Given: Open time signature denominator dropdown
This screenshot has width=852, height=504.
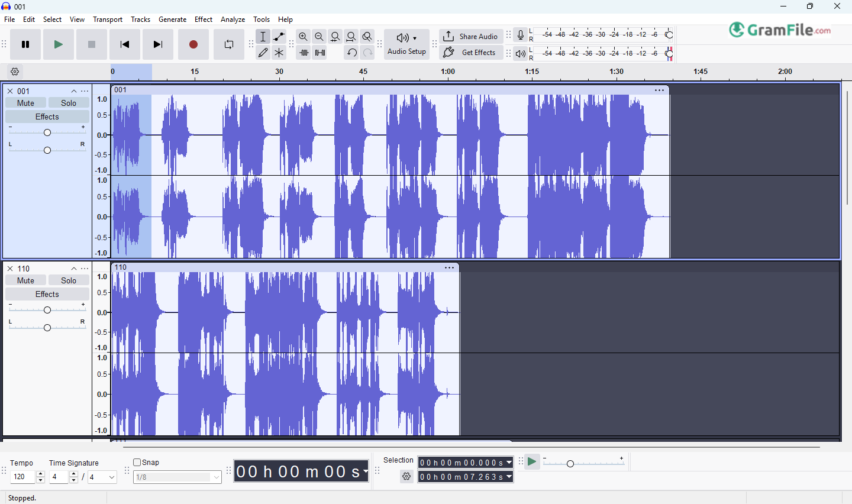Looking at the screenshot, I should (102, 477).
